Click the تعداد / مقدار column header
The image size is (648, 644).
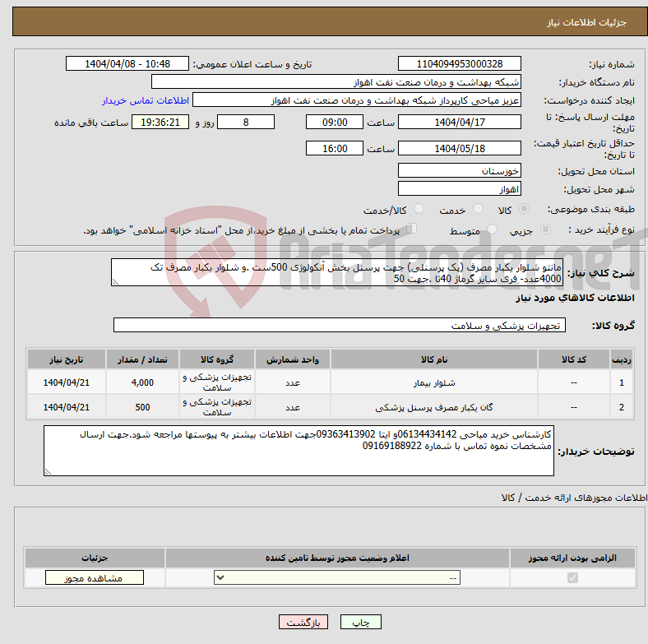tap(142, 359)
